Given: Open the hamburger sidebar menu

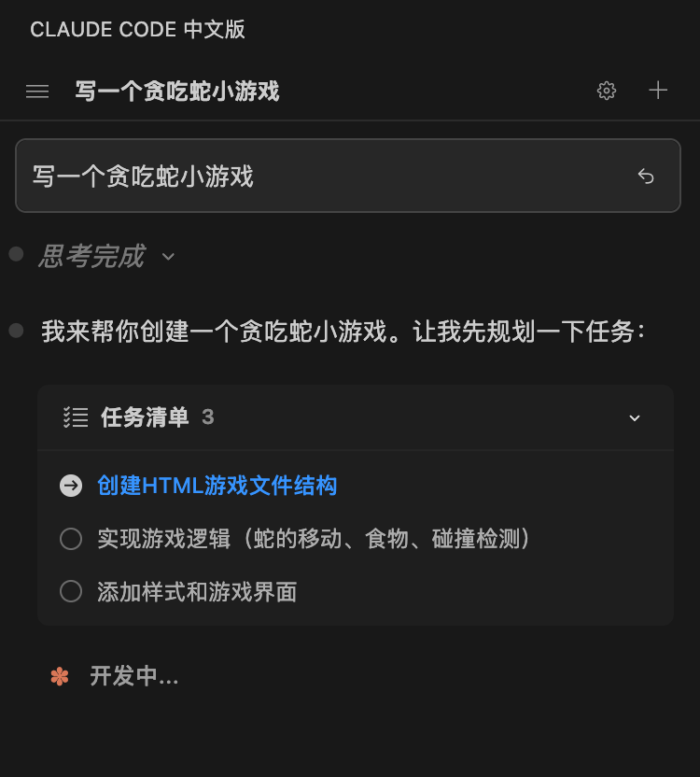Looking at the screenshot, I should 37,92.
